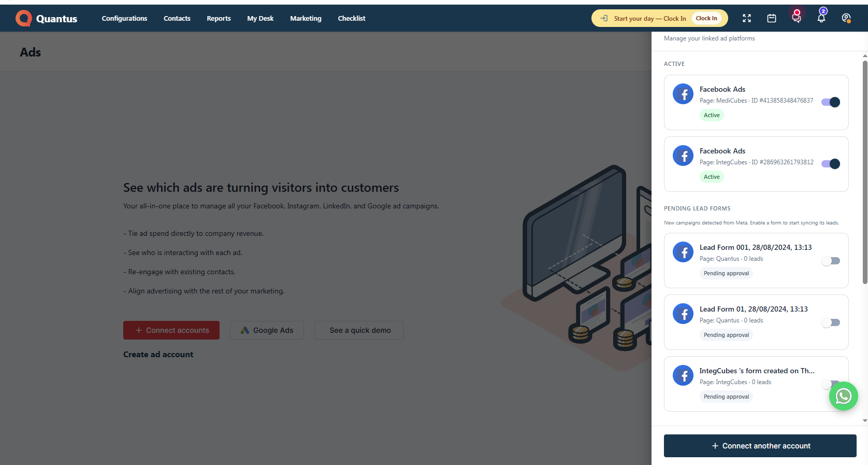Click 'Page: MediCubes · ID #413858348476837' text
The image size is (868, 465).
point(756,101)
